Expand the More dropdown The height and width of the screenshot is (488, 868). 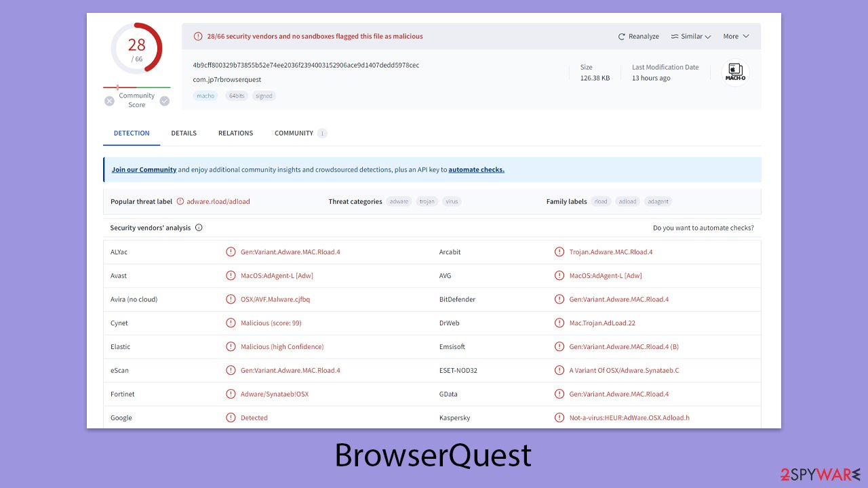pyautogui.click(x=734, y=36)
